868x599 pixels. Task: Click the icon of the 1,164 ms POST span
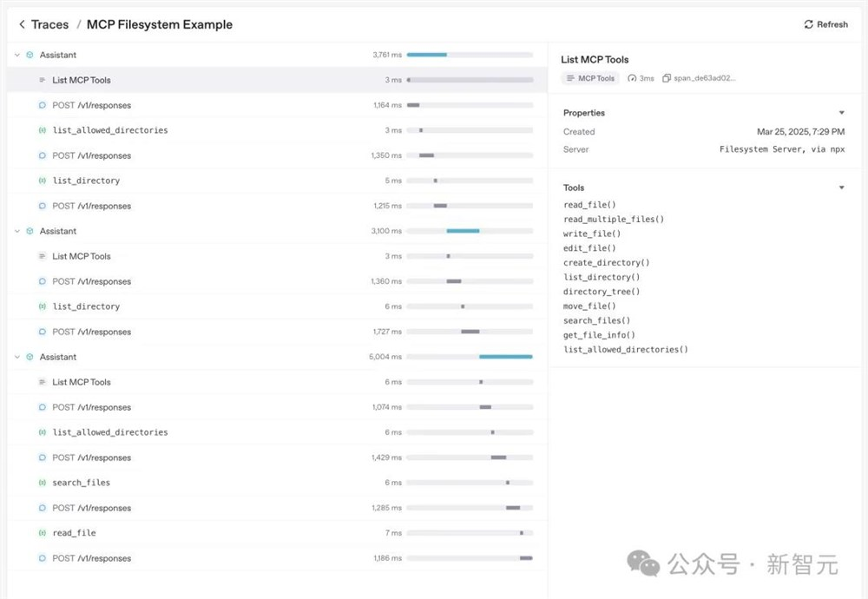42,105
